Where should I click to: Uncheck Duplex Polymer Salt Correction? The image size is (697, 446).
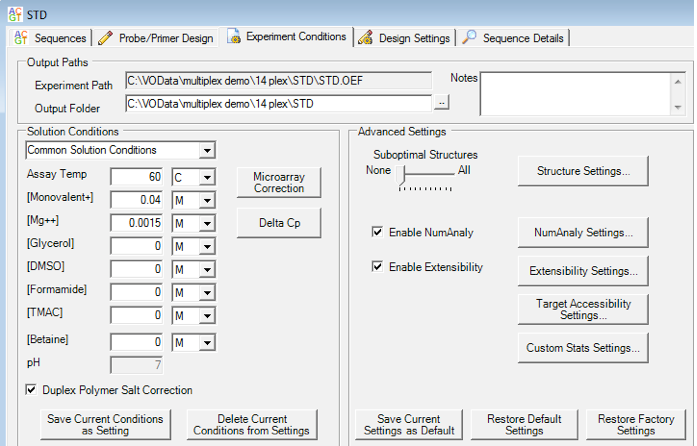pyautogui.click(x=32, y=390)
